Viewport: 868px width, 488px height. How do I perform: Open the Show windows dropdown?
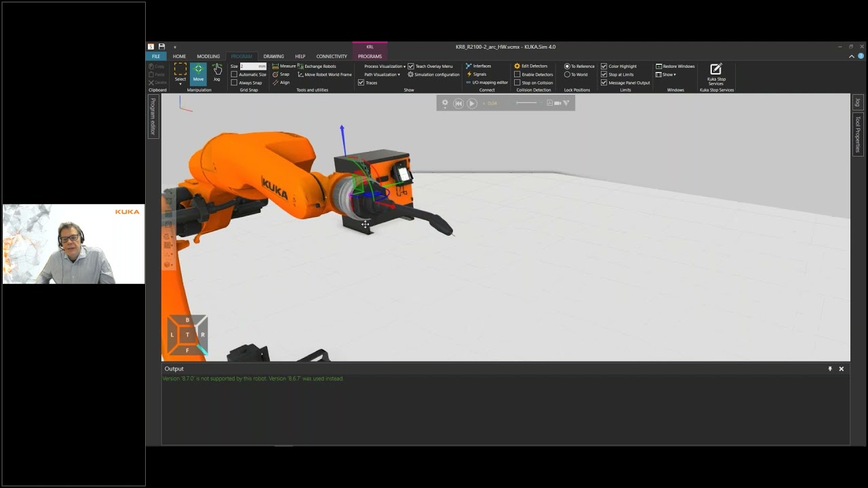666,75
